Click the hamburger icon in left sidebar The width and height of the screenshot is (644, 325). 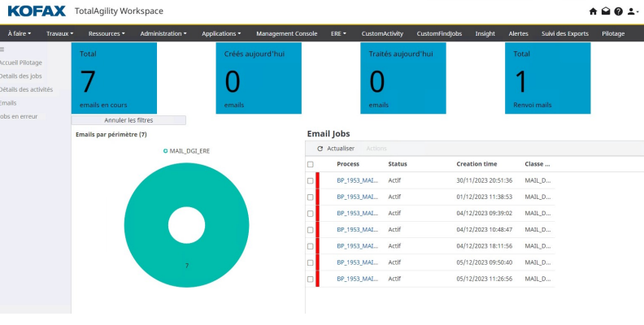(x=2, y=50)
